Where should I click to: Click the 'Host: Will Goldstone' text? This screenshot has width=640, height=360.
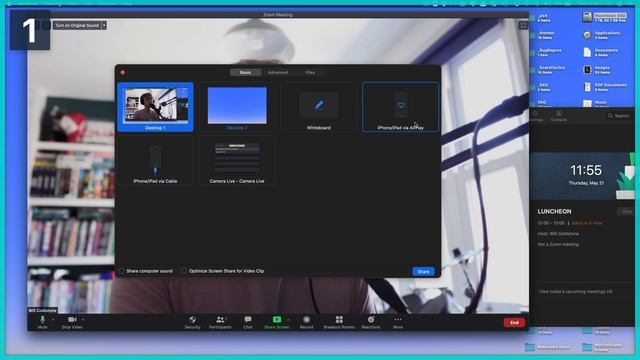point(558,233)
